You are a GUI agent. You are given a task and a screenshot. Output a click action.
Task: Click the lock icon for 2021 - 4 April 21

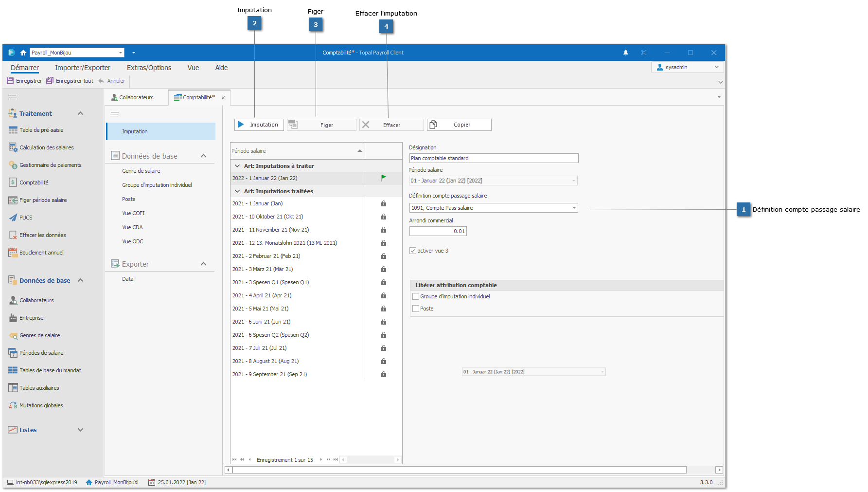(x=383, y=295)
